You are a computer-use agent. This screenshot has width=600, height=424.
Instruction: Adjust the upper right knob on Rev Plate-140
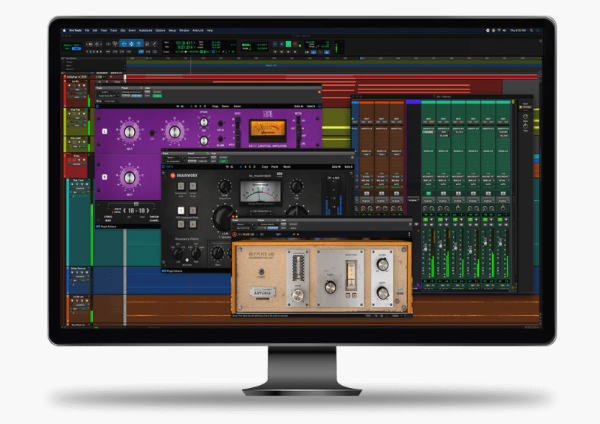tap(384, 263)
